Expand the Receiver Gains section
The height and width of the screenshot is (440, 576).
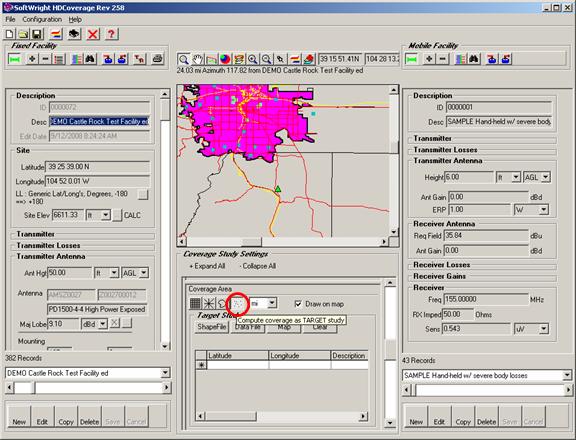point(439,276)
